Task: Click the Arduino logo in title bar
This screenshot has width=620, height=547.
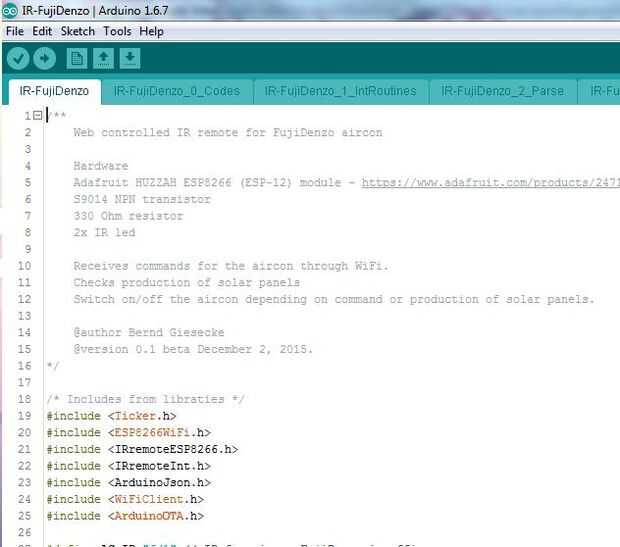Action: (x=9, y=10)
